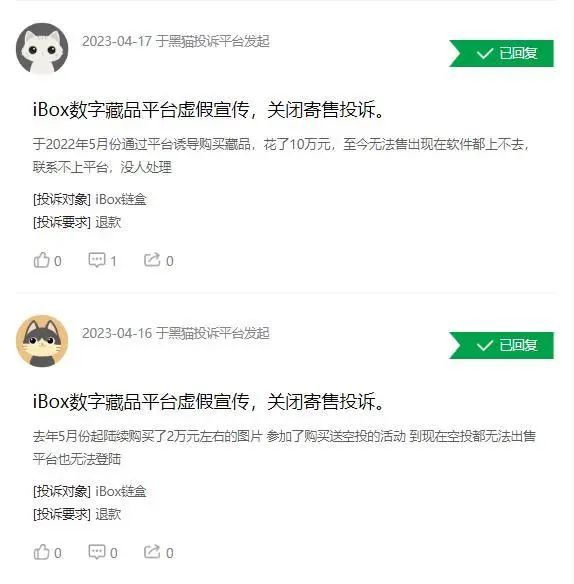Open the gray cat avatar profile

pyautogui.click(x=42, y=341)
